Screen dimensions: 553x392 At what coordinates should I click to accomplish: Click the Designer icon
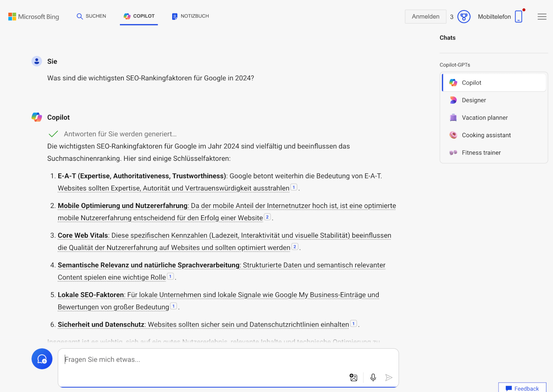pos(453,100)
